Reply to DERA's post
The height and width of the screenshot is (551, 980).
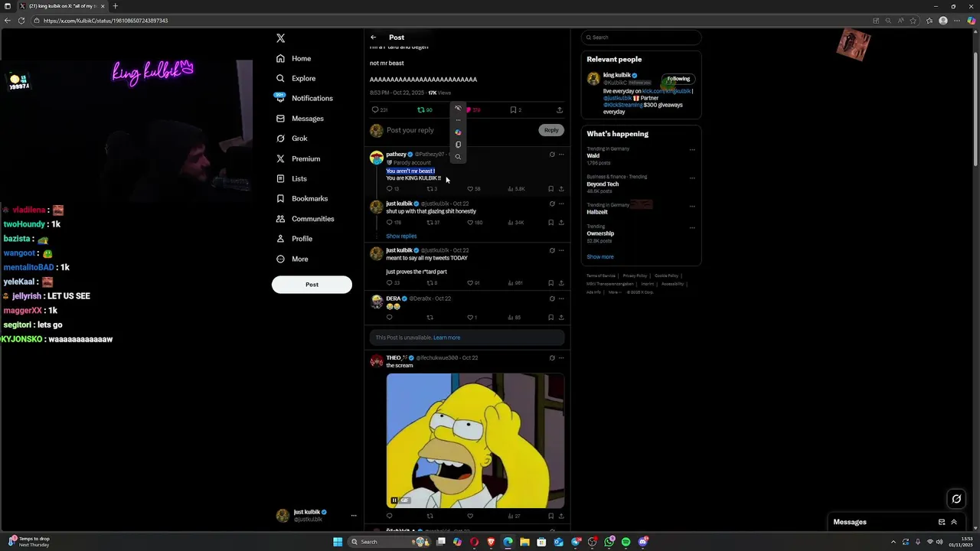[x=389, y=318]
